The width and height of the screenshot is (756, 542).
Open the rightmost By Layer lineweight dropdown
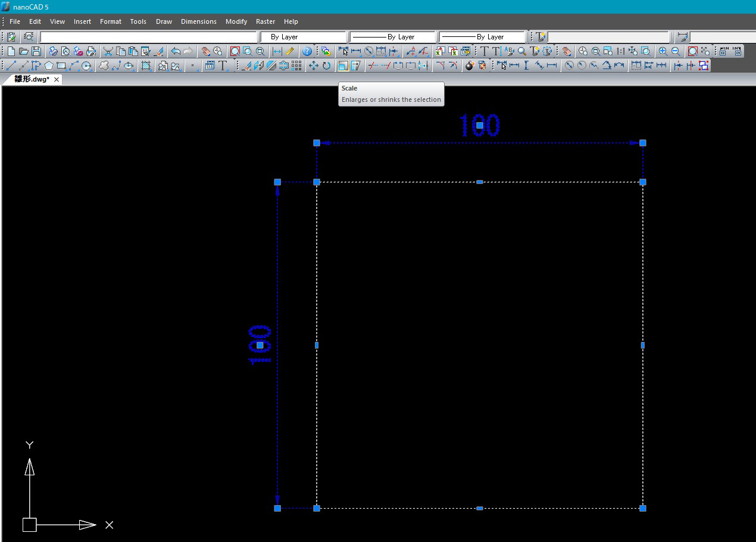(x=482, y=37)
